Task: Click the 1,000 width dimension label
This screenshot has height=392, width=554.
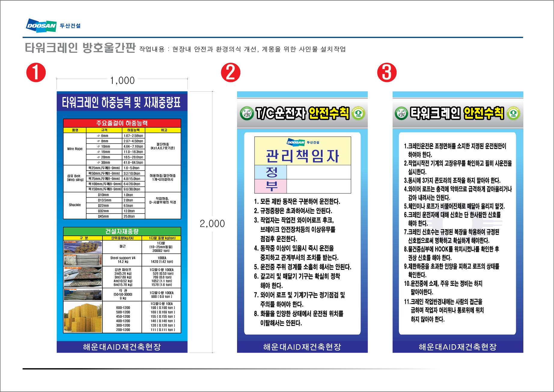Action: coord(122,81)
